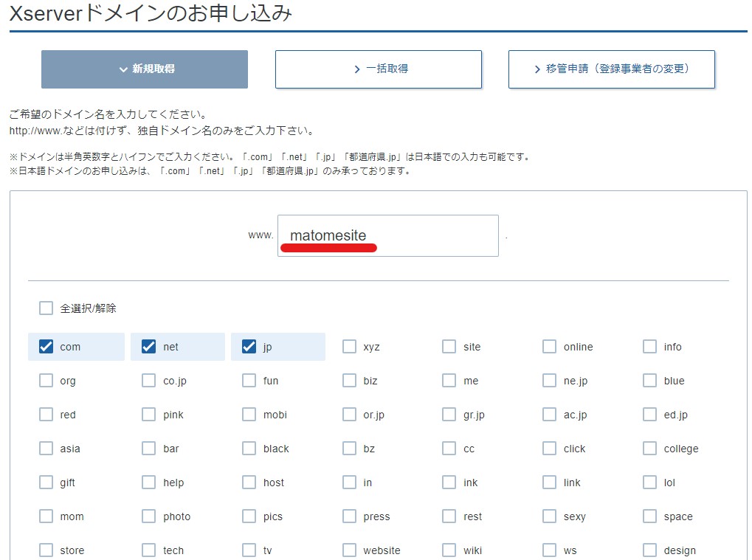Check the online domain checkbox
752x560 pixels.
(x=549, y=347)
